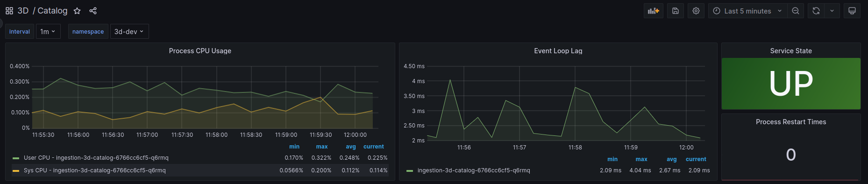The width and height of the screenshot is (868, 184).
Task: Sort Event Loop legend by current
Action: click(x=696, y=159)
